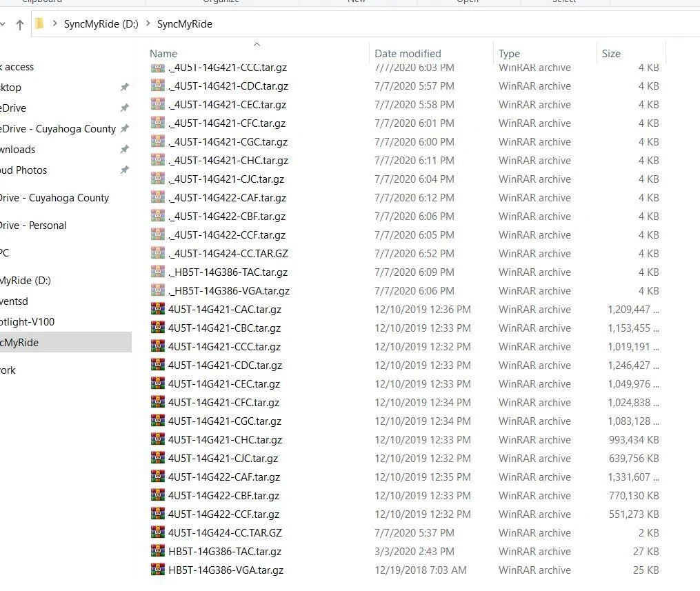Click the archive icon for ._HB5T-14G386-TAC.tar.gz
Viewport: 700px width, 591px height.
click(x=158, y=272)
